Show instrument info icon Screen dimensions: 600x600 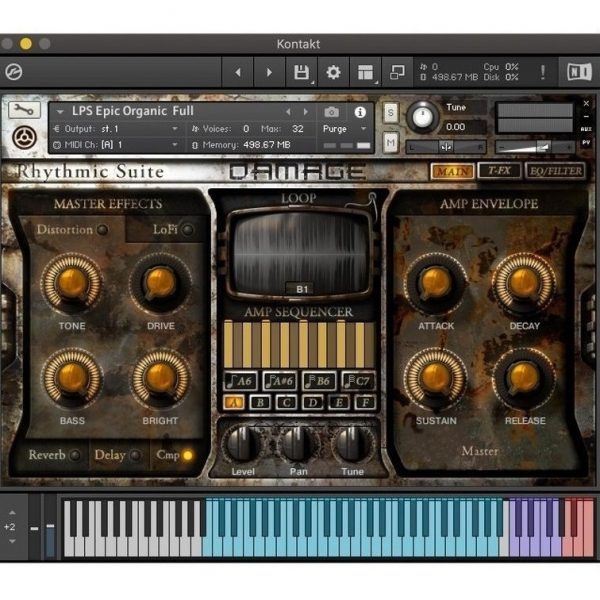[x=360, y=112]
